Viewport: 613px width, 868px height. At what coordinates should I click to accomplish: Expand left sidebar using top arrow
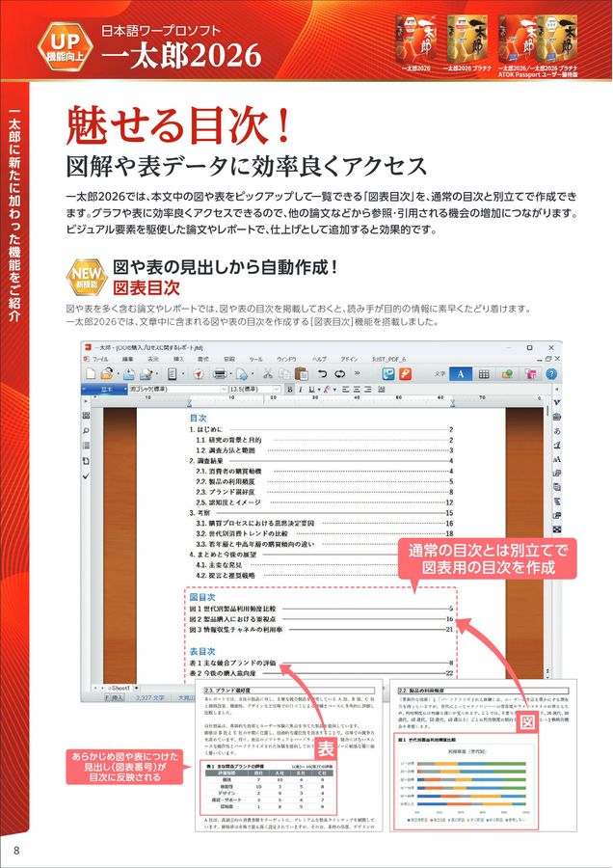(x=85, y=401)
